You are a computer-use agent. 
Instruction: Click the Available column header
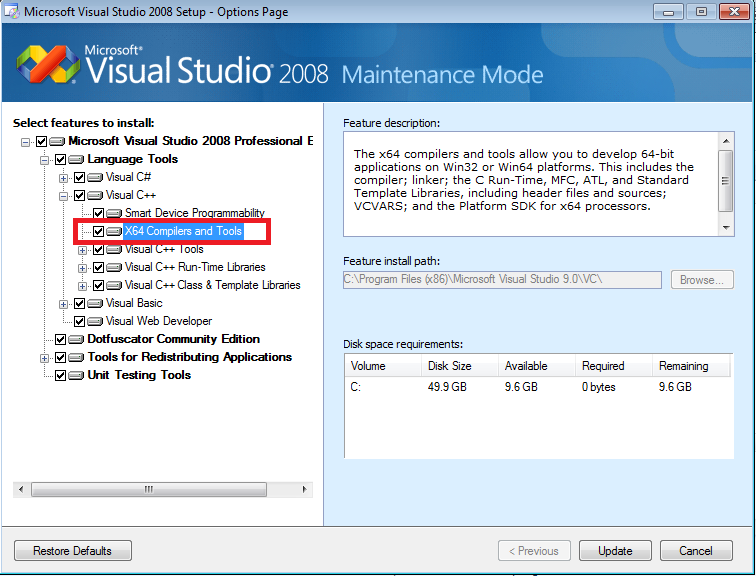537,366
